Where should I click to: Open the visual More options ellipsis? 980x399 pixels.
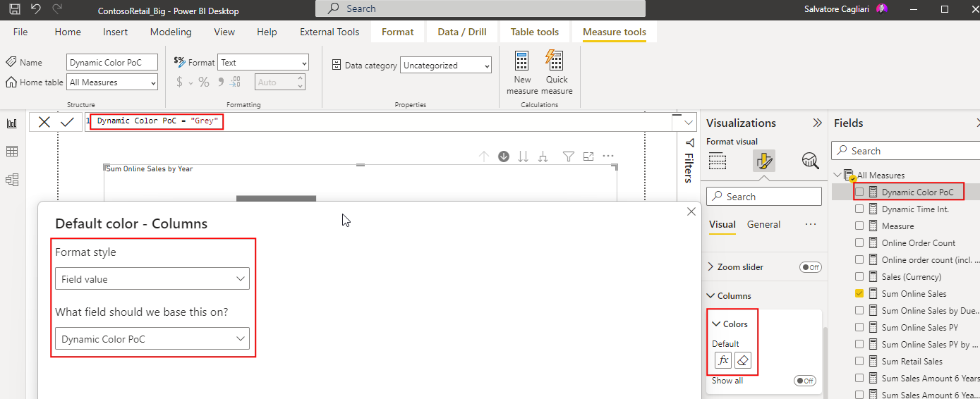(608, 156)
